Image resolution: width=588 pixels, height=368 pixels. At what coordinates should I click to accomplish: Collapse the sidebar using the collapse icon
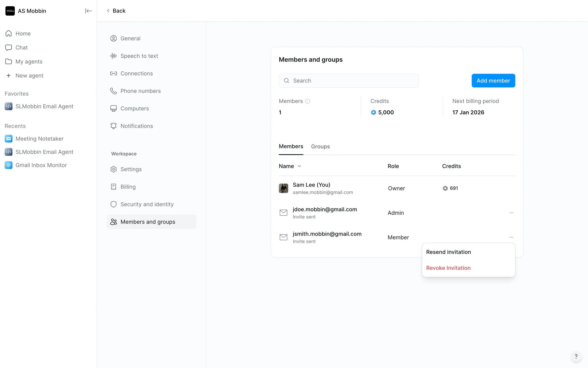coord(88,11)
